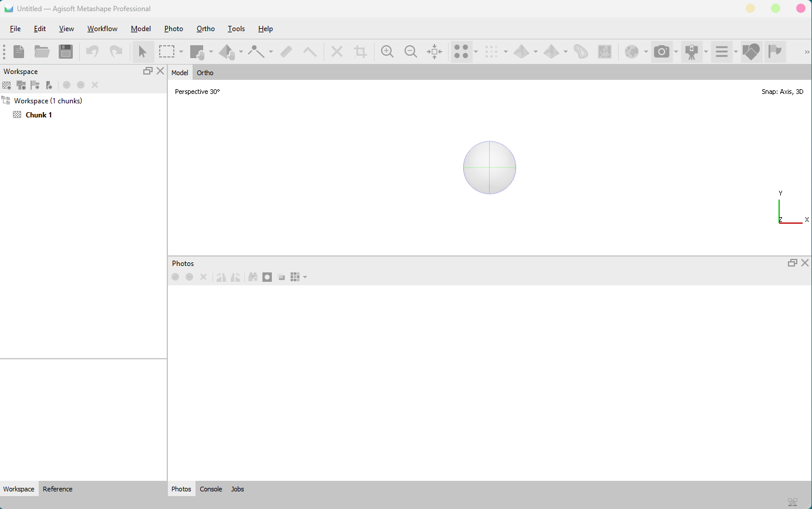The width and height of the screenshot is (812, 509).
Task: Toggle the Show Laser Scans tripod icon
Action: [692, 52]
